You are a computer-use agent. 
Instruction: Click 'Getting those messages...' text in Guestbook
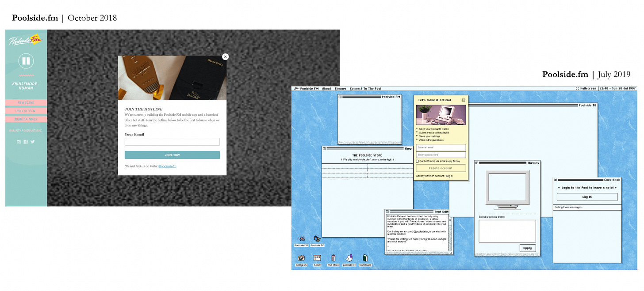point(569,207)
